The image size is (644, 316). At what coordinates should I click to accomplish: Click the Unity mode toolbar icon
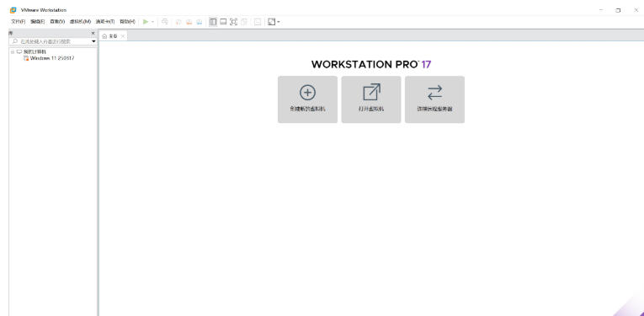point(244,22)
